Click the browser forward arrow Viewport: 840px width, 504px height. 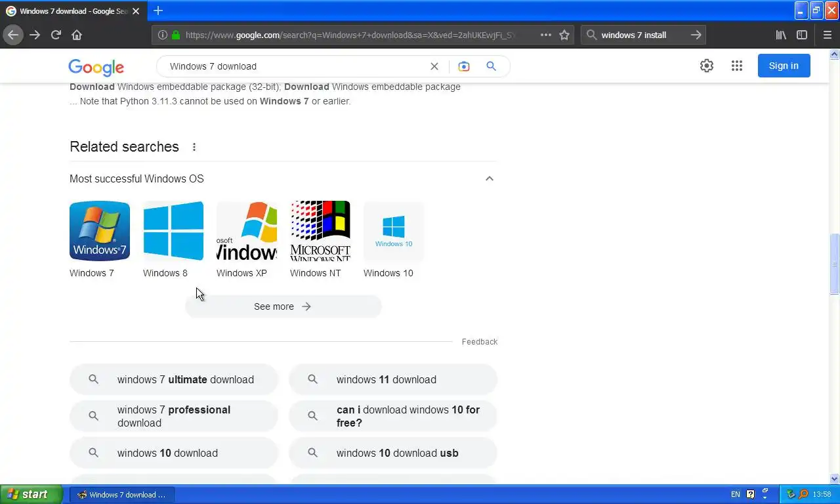coord(35,35)
